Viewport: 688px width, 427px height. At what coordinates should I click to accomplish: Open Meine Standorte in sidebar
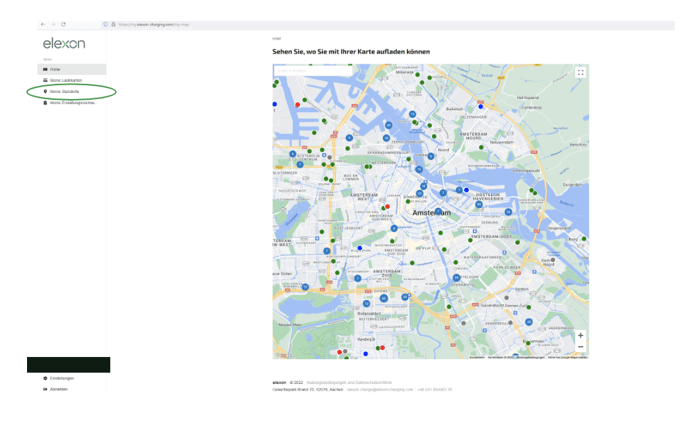72,92
